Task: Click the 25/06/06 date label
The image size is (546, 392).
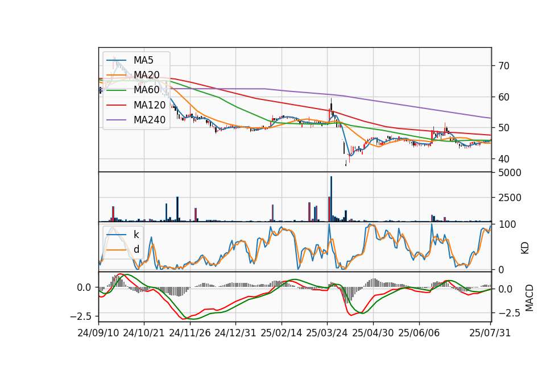Action: [x=419, y=333]
